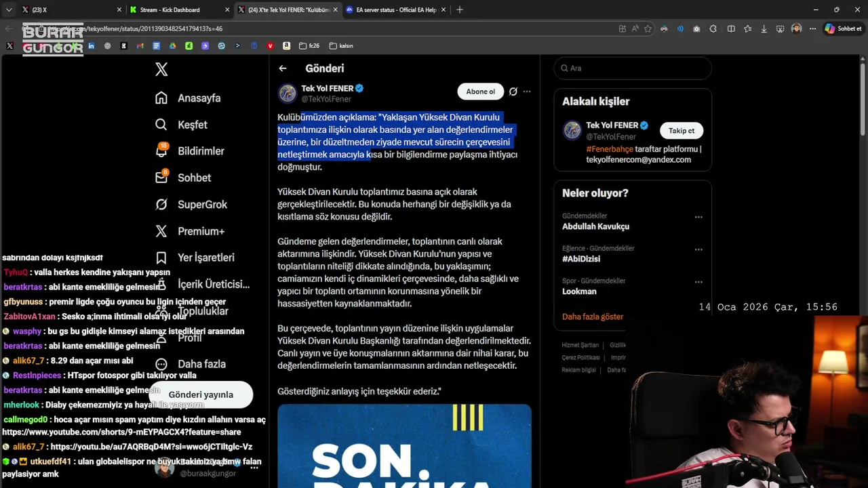Screen dimensions: 868x488
Task: Click the Gönderi yayınla button
Action: pyautogui.click(x=201, y=394)
